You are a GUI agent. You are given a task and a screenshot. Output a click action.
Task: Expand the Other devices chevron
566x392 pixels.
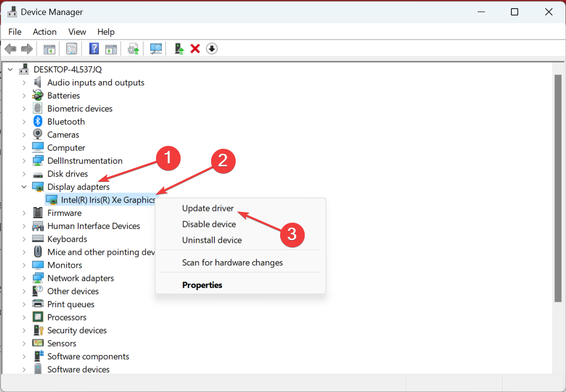24,291
